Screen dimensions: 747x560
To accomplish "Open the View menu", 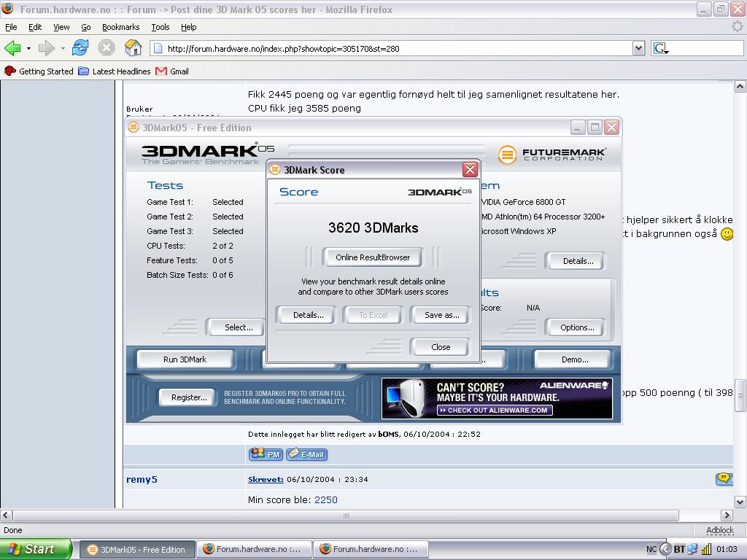I will [x=61, y=27].
